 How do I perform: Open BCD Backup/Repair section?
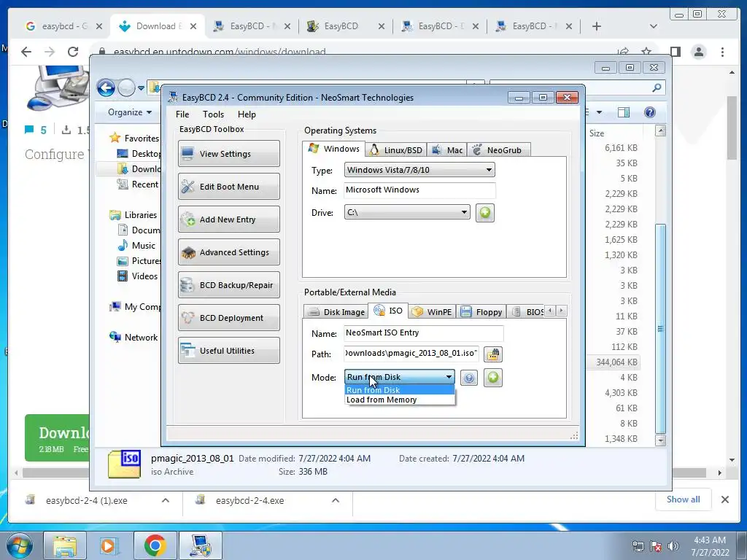tap(228, 285)
